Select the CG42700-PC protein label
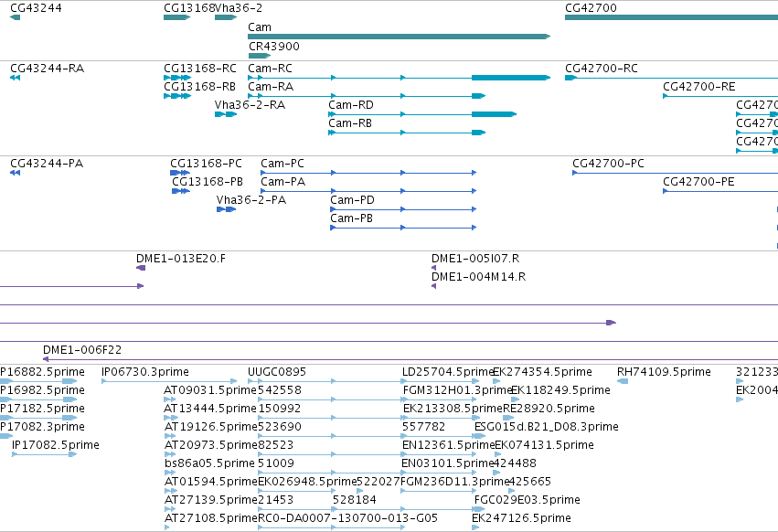The width and height of the screenshot is (778, 532). pos(608,164)
